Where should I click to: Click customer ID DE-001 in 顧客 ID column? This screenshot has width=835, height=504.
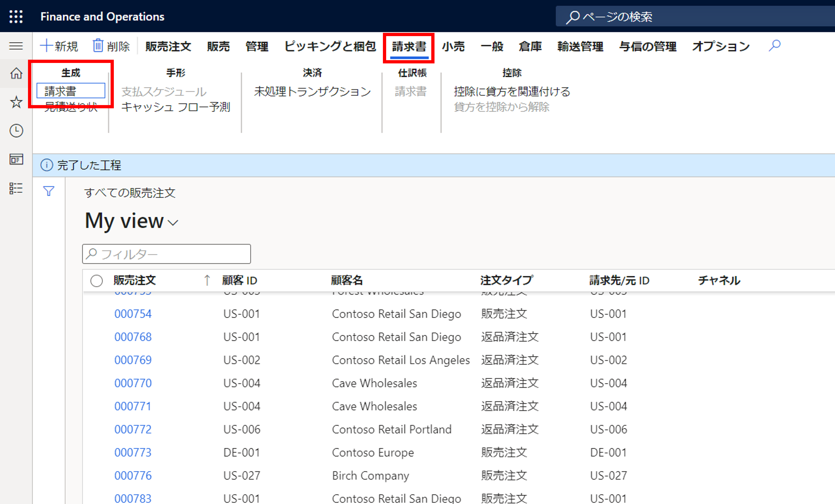[x=241, y=452]
